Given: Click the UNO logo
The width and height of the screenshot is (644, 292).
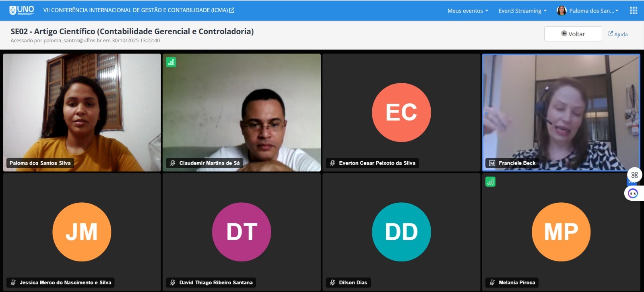Looking at the screenshot, I should (x=22, y=10).
